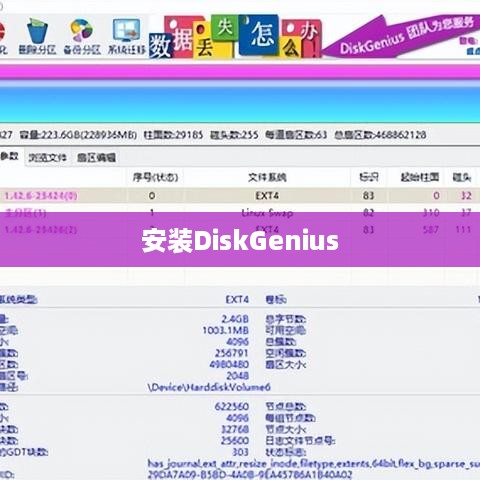The height and width of the screenshot is (480, 480).
Task: Click the 每组节点数 label
Action: pos(290,418)
